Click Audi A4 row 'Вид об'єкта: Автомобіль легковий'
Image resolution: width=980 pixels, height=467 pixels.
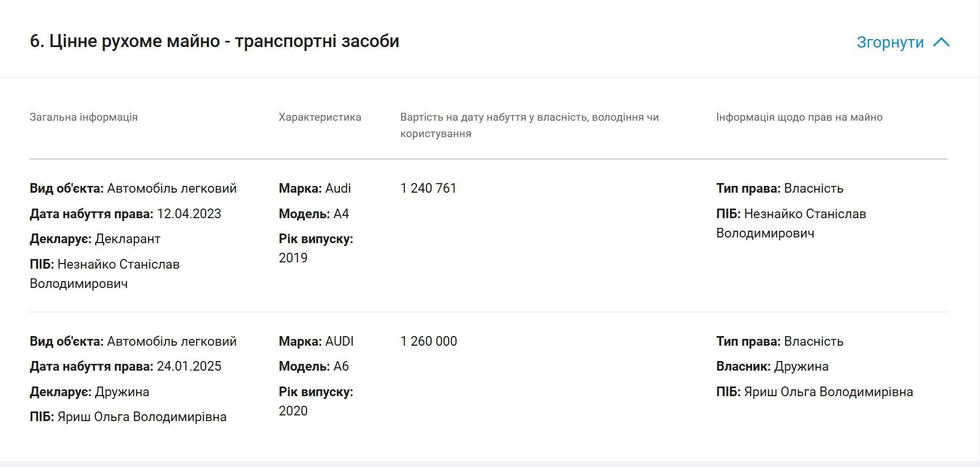pyautogui.click(x=133, y=188)
